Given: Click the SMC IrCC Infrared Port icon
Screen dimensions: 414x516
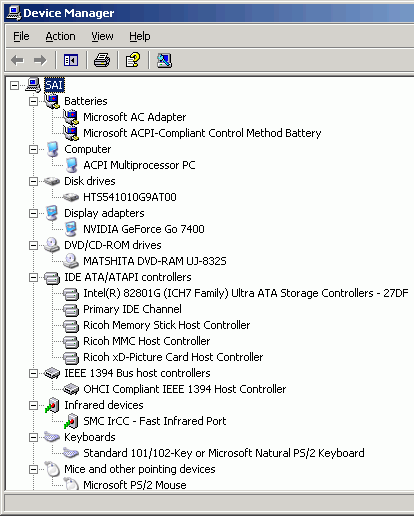Looking at the screenshot, I should pos(71,421).
